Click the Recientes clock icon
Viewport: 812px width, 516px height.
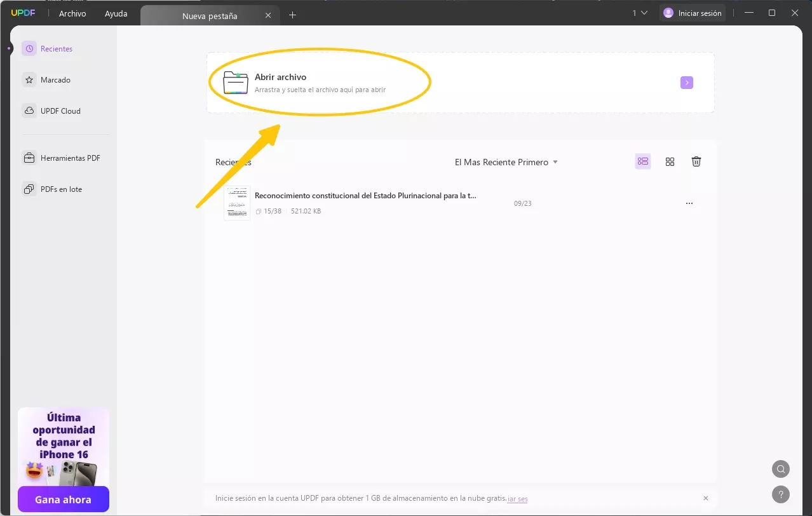click(x=29, y=49)
